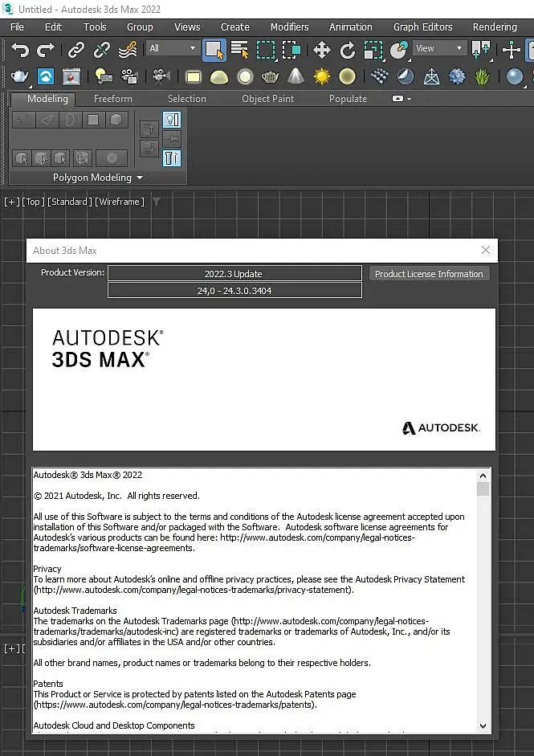
Task: Expand the Polygon Modeling panel
Action: tap(98, 178)
